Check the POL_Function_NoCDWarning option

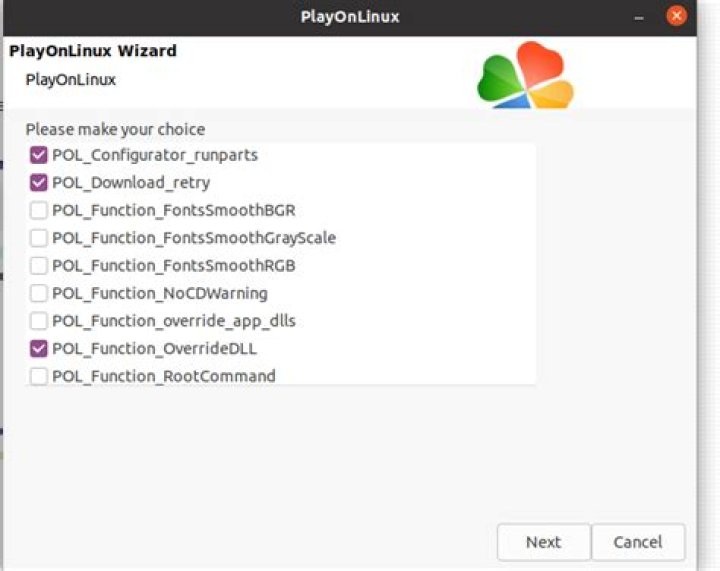[39, 293]
